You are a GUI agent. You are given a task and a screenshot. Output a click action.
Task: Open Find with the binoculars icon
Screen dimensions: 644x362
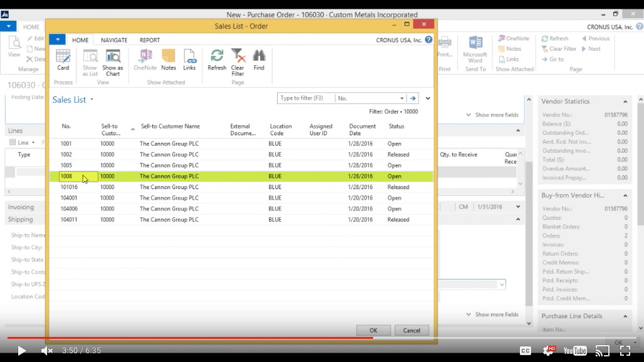click(x=259, y=59)
